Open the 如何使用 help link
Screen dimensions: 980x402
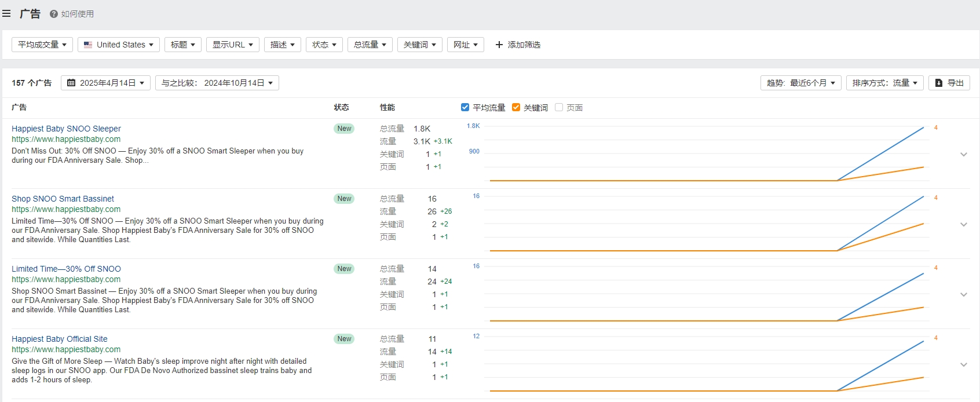click(72, 14)
